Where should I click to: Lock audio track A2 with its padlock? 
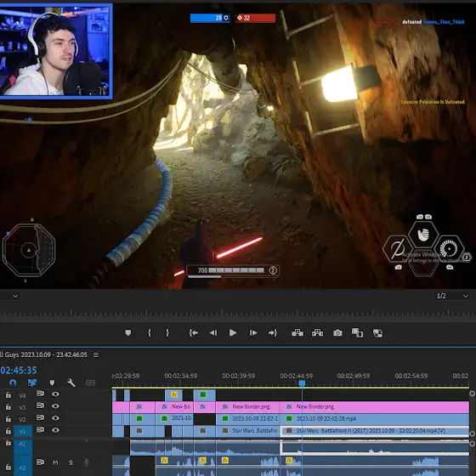[x=8, y=467]
